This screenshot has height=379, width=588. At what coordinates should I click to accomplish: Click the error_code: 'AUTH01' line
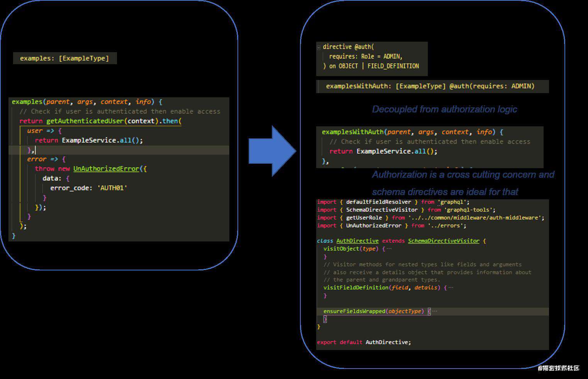pyautogui.click(x=89, y=188)
